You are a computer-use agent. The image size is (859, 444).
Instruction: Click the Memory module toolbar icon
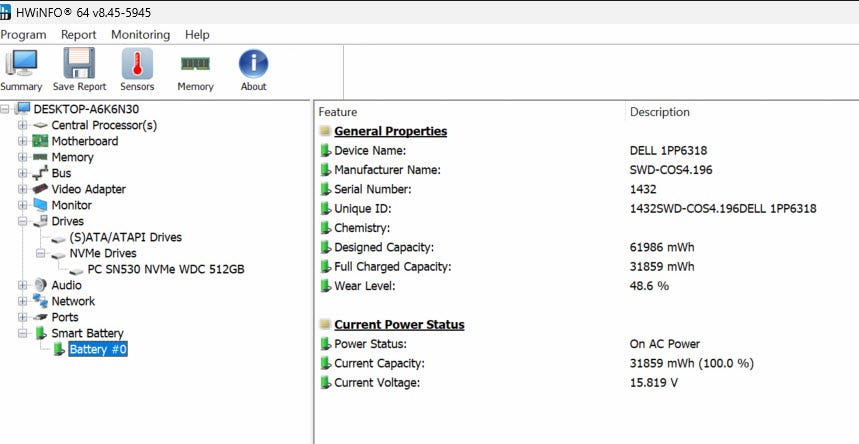pyautogui.click(x=195, y=64)
